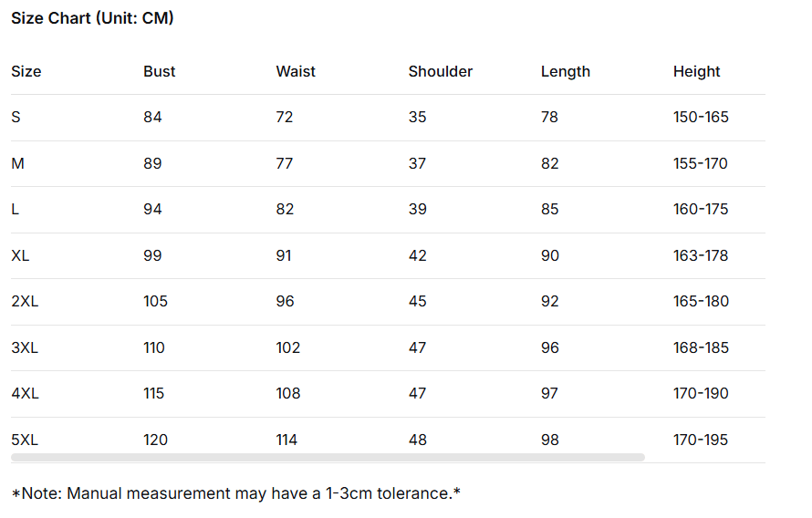Select the L shoulder value 39

pos(418,209)
